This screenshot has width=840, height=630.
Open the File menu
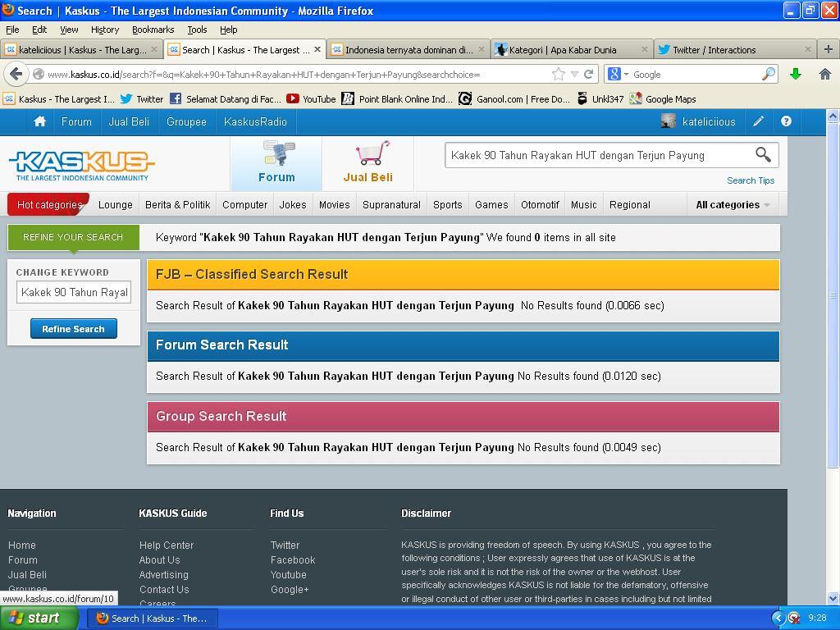12,30
